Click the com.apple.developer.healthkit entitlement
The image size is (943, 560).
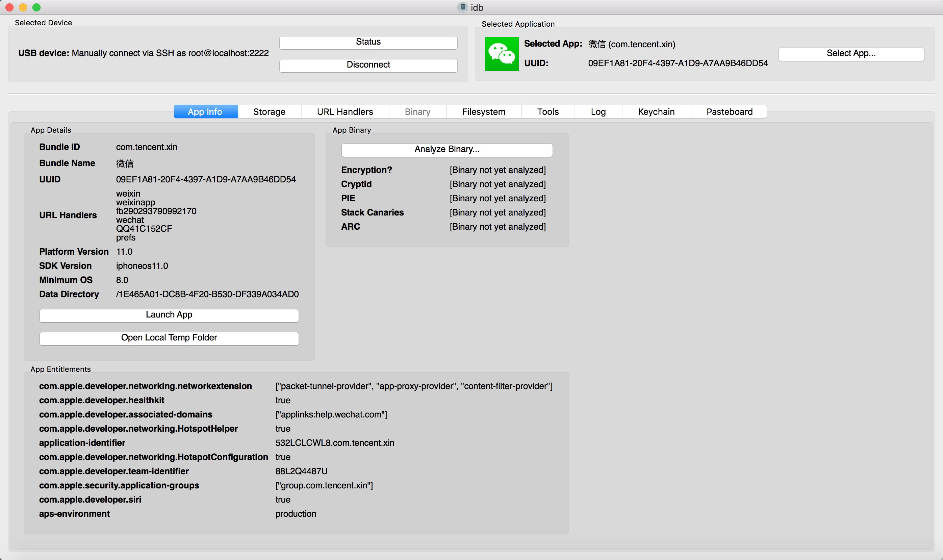tap(102, 400)
